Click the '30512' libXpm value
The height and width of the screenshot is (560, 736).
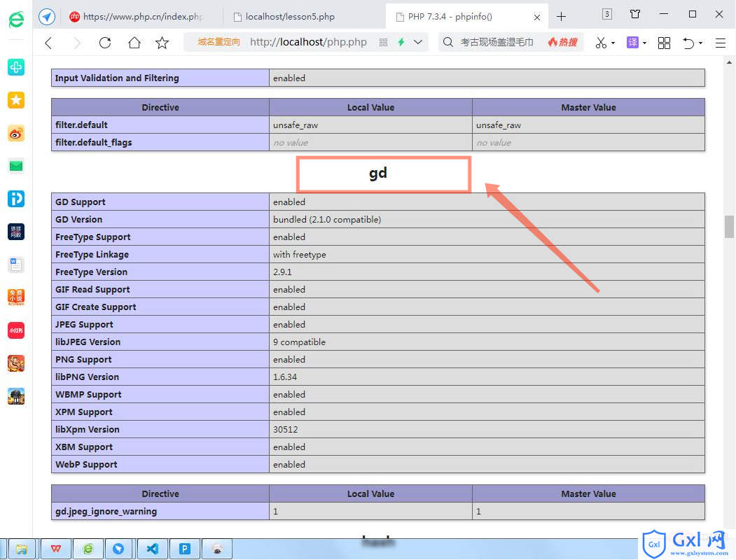pos(286,429)
